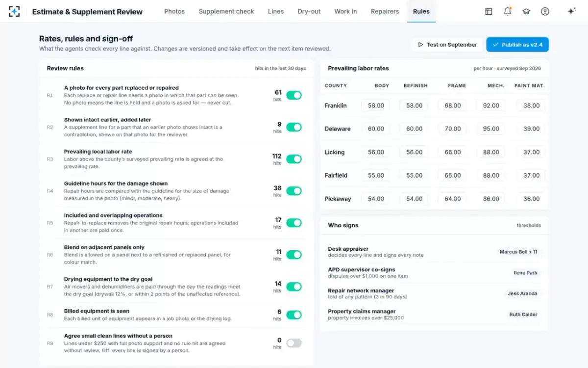Click Property claims manager role title
Screen dimensions: 588x368
[x=362, y=311]
